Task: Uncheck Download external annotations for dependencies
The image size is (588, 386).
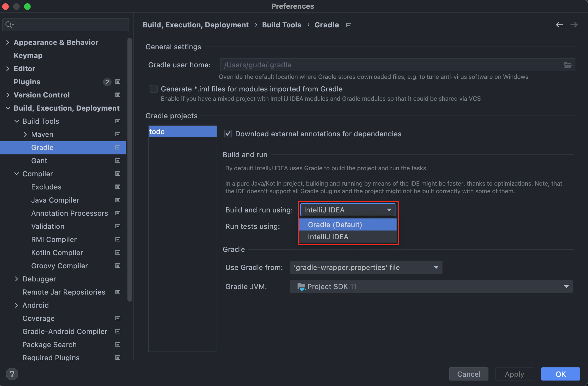Action: pyautogui.click(x=228, y=134)
